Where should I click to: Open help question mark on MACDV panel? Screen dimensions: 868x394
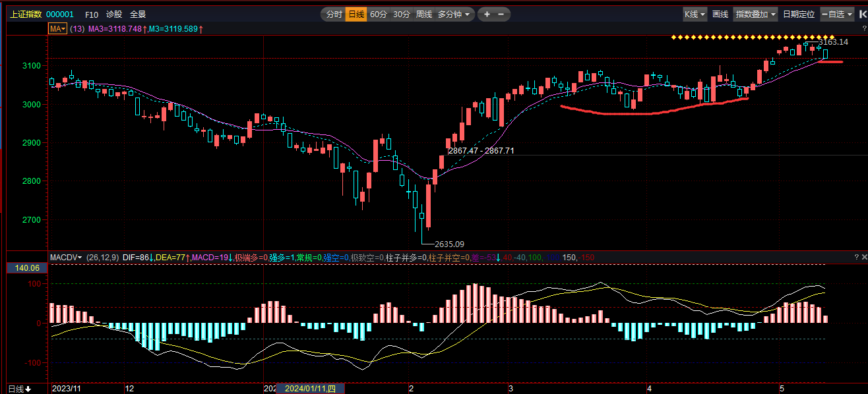tap(855, 257)
